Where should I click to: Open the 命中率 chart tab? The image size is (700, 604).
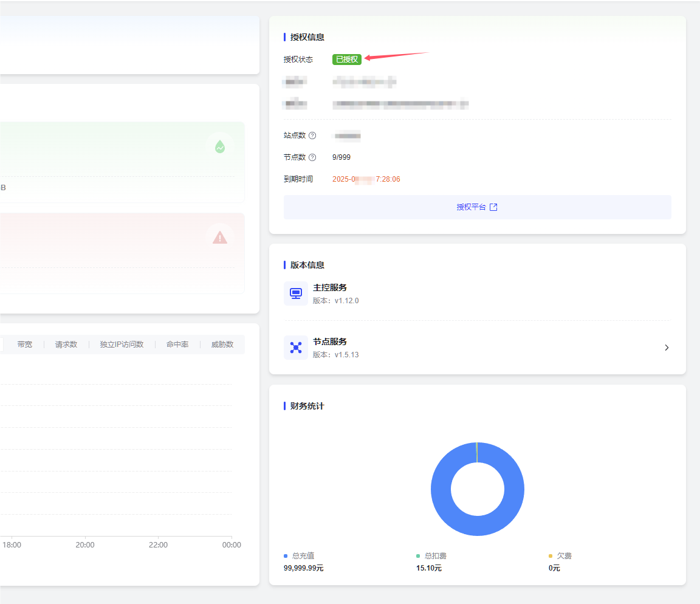pyautogui.click(x=177, y=345)
